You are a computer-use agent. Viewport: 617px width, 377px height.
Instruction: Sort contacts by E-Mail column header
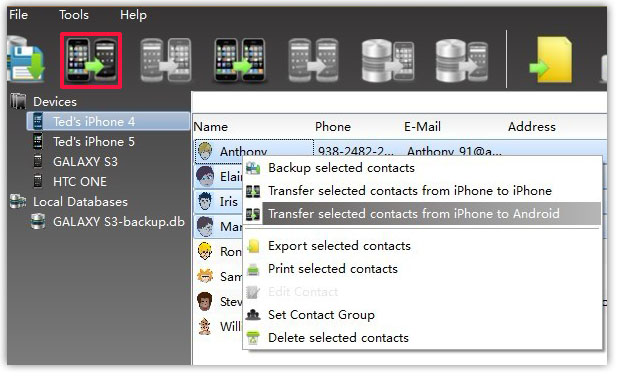[422, 127]
